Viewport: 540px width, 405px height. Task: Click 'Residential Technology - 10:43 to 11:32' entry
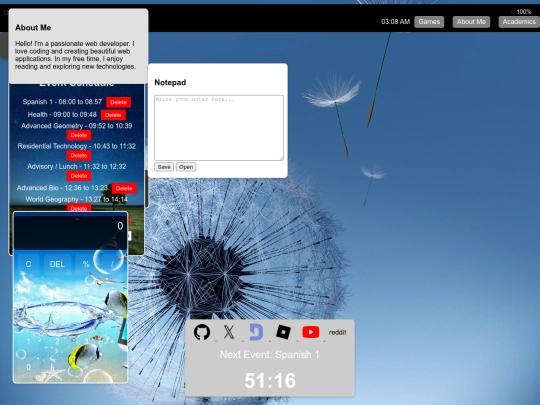[76, 146]
